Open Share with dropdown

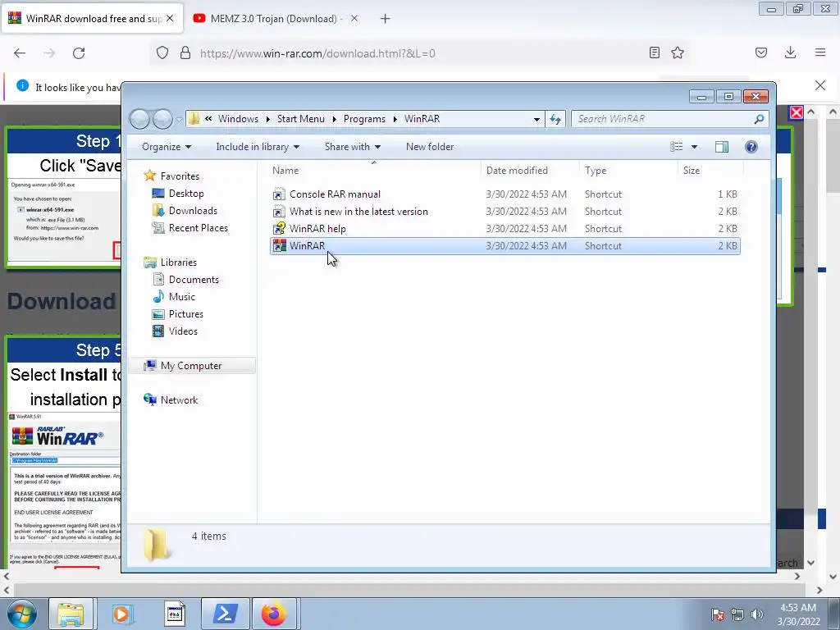coord(353,147)
